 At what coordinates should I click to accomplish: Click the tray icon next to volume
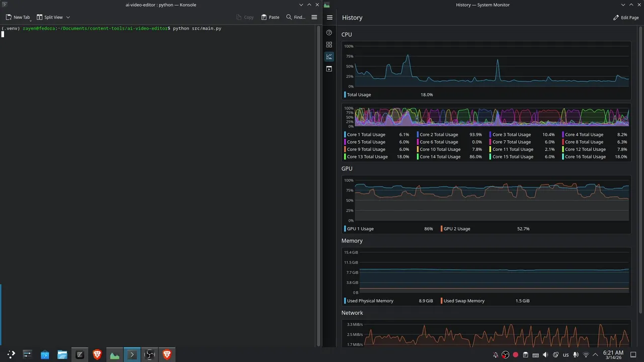pos(555,355)
